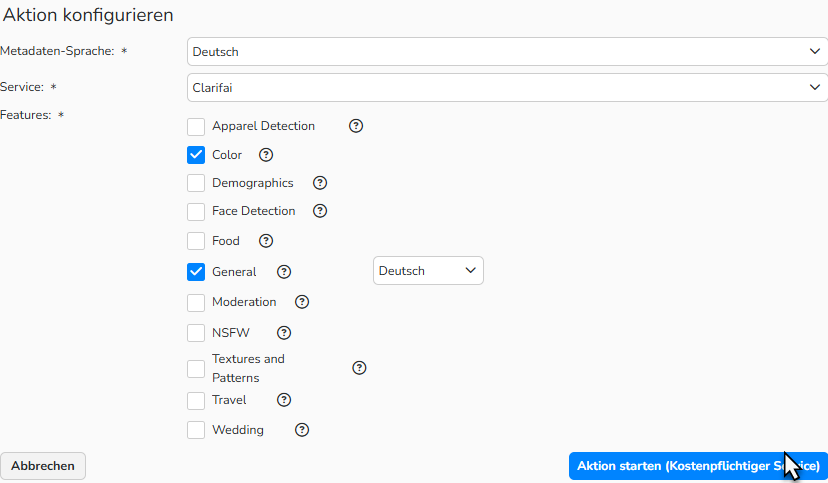Check Textures and Patterns box

196,369
